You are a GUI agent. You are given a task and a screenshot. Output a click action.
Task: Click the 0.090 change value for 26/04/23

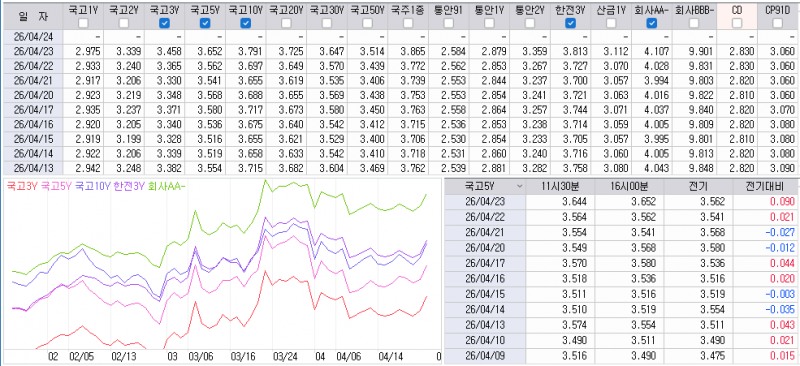tap(783, 202)
